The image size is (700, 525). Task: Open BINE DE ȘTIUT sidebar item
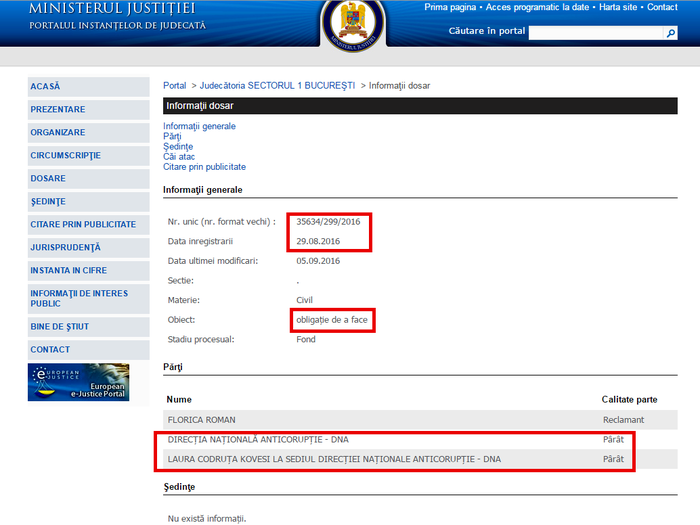[x=88, y=327]
